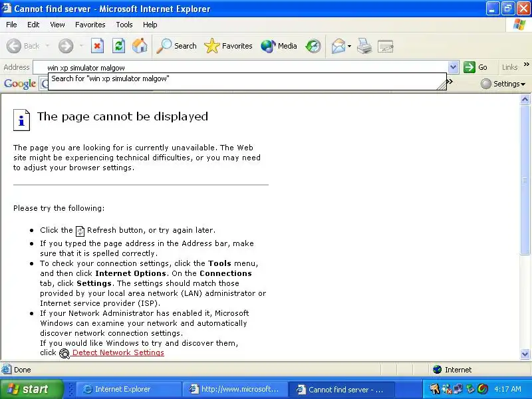Open the Favorites pane star button
This screenshot has width=532, height=399.
tap(228, 46)
